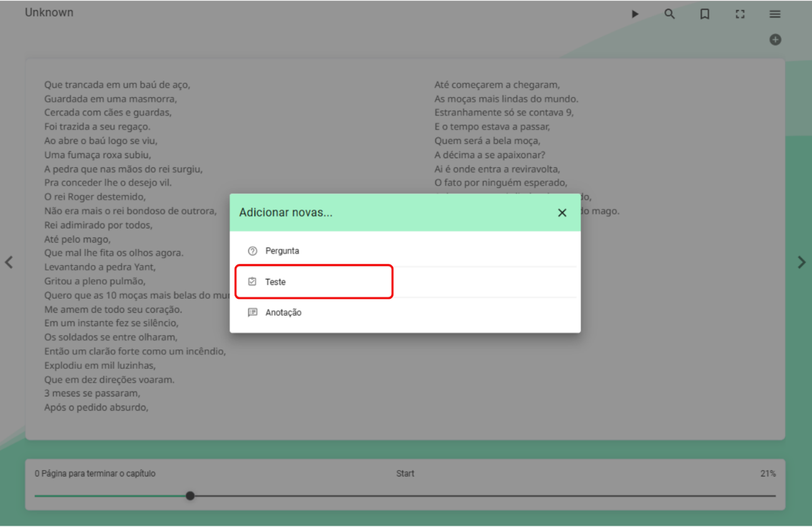This screenshot has width=812, height=527.
Task: Click the plus circle add icon
Action: [x=775, y=39]
